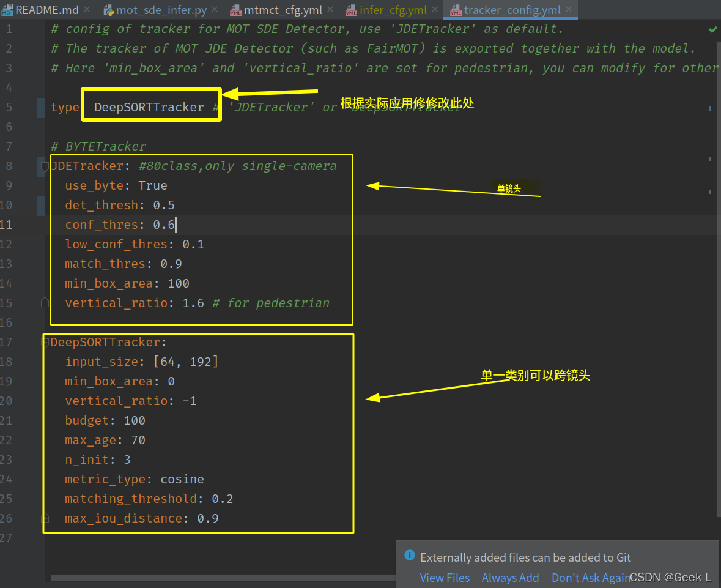Image resolution: width=721 pixels, height=588 pixels.
Task: Close the README.md tab
Action: [x=87, y=9]
